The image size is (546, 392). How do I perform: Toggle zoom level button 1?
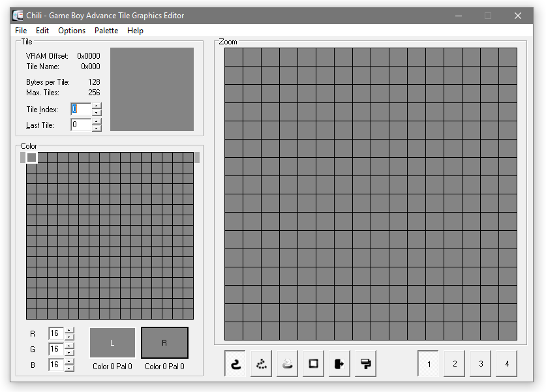(x=429, y=363)
